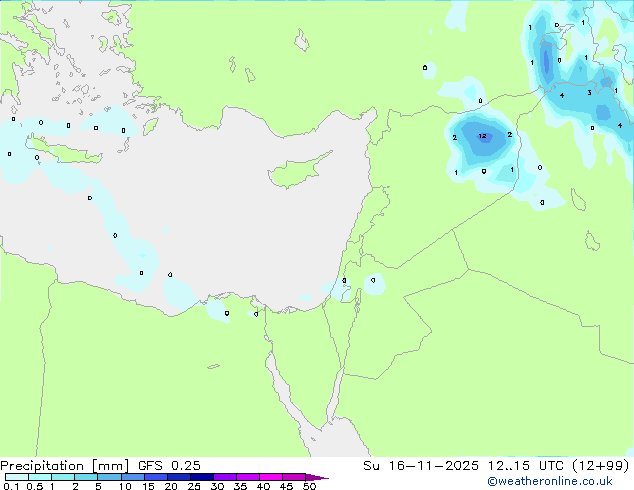This screenshot has width=634, height=490.
Task: Click the '15' legend scale label
Action: 148,486
